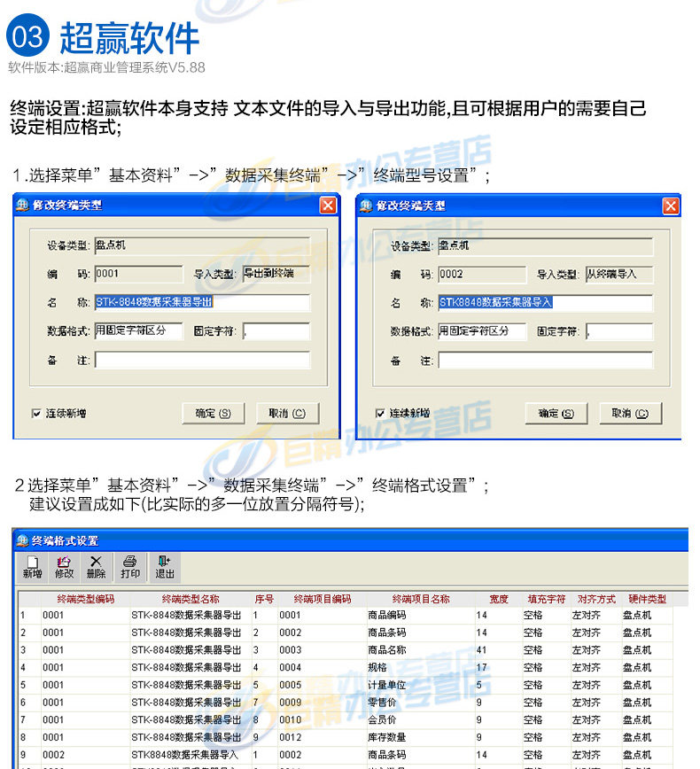The width and height of the screenshot is (700, 769).
Task: Close the left 修改终端类型 dialog
Action: (328, 205)
